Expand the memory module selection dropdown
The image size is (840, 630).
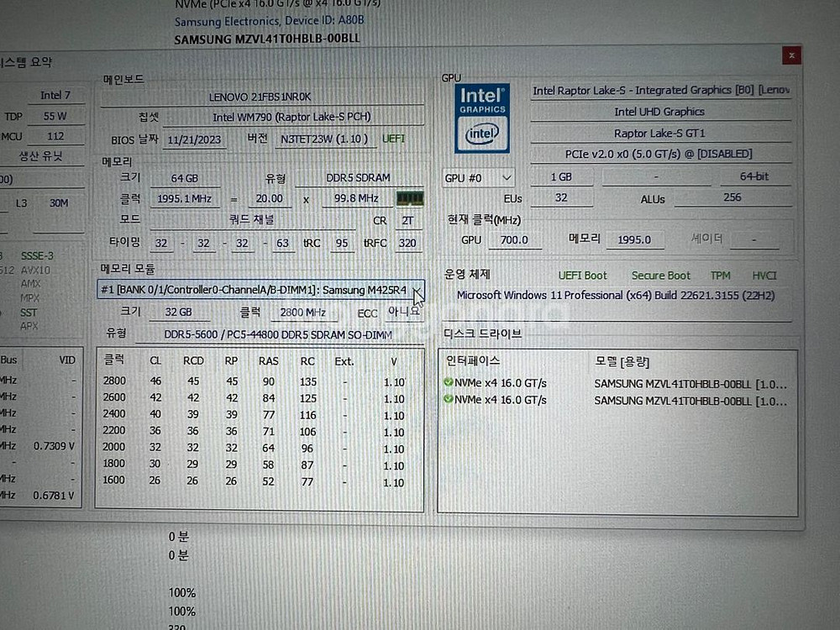[417, 290]
